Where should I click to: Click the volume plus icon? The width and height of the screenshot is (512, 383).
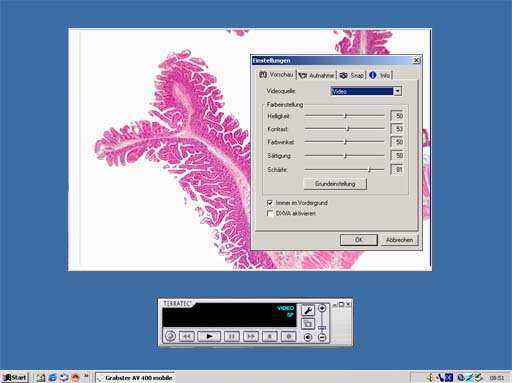coord(322,308)
